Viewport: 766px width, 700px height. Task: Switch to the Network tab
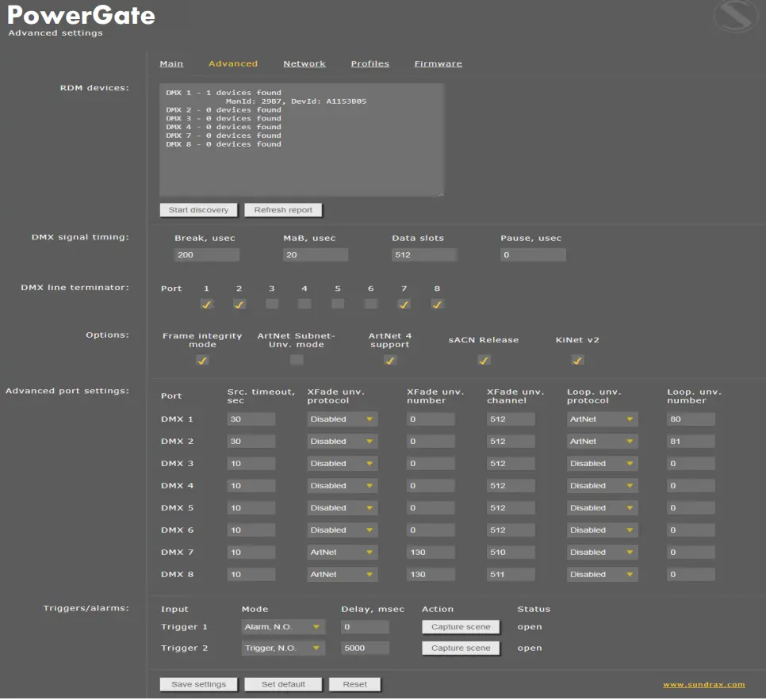coord(304,63)
